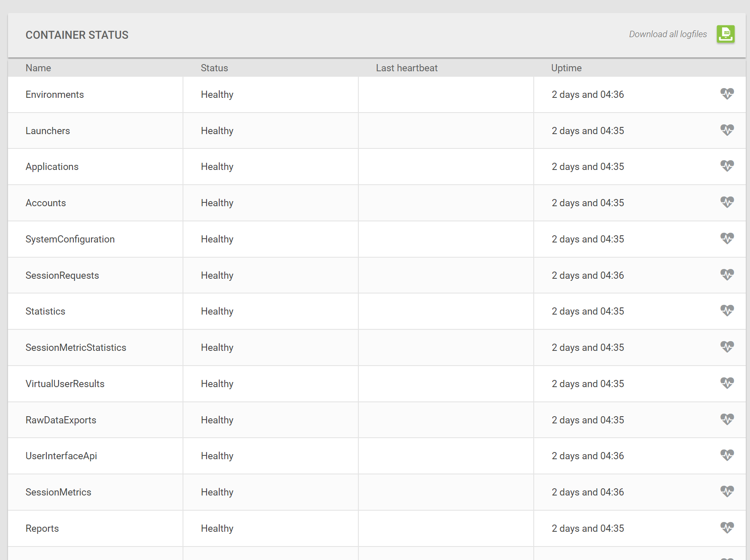Click the Uptime column header
The image size is (750, 560).
[566, 68]
